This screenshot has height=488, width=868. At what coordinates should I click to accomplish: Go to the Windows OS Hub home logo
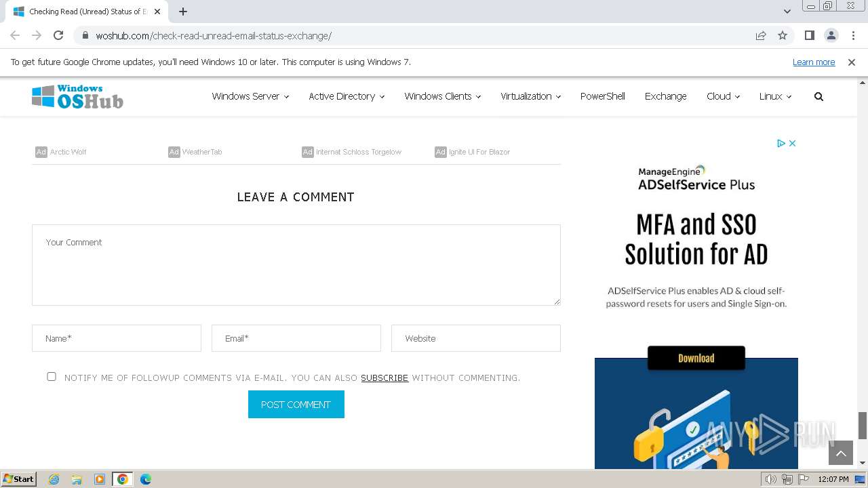[x=77, y=97]
